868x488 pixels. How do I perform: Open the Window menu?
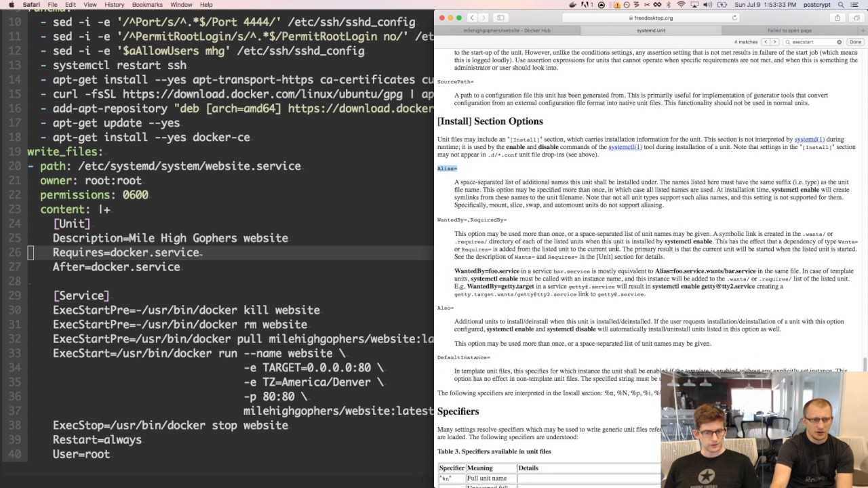click(181, 5)
